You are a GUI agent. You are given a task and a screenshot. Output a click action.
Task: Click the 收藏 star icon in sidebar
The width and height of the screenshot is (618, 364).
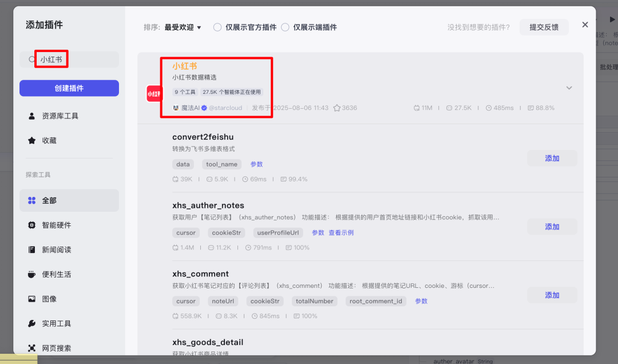point(32,140)
